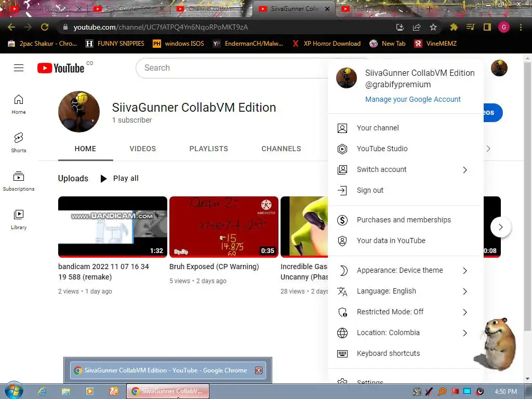The image size is (532, 399).
Task: Open the red Question 2 video thumbnail
Action: 224,227
